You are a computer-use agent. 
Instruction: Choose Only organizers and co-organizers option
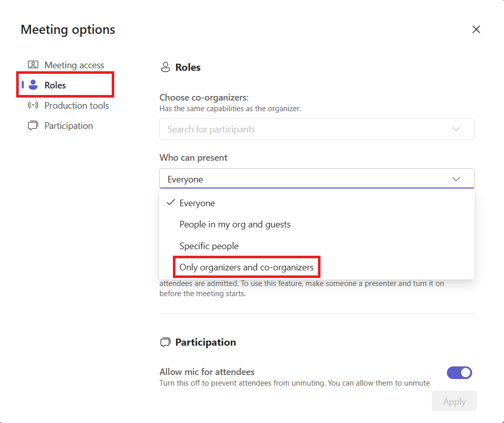pyautogui.click(x=246, y=267)
